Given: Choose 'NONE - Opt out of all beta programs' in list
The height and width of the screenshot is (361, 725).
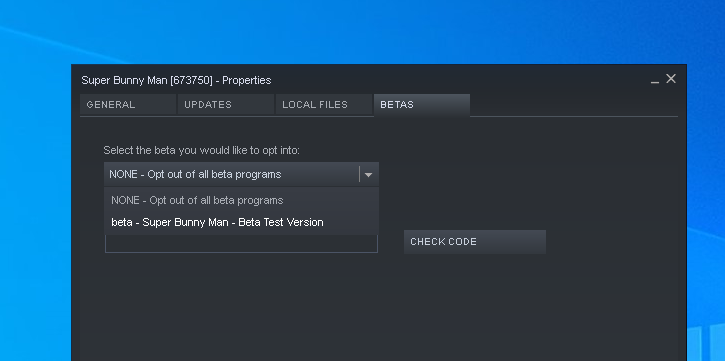Looking at the screenshot, I should [x=241, y=200].
